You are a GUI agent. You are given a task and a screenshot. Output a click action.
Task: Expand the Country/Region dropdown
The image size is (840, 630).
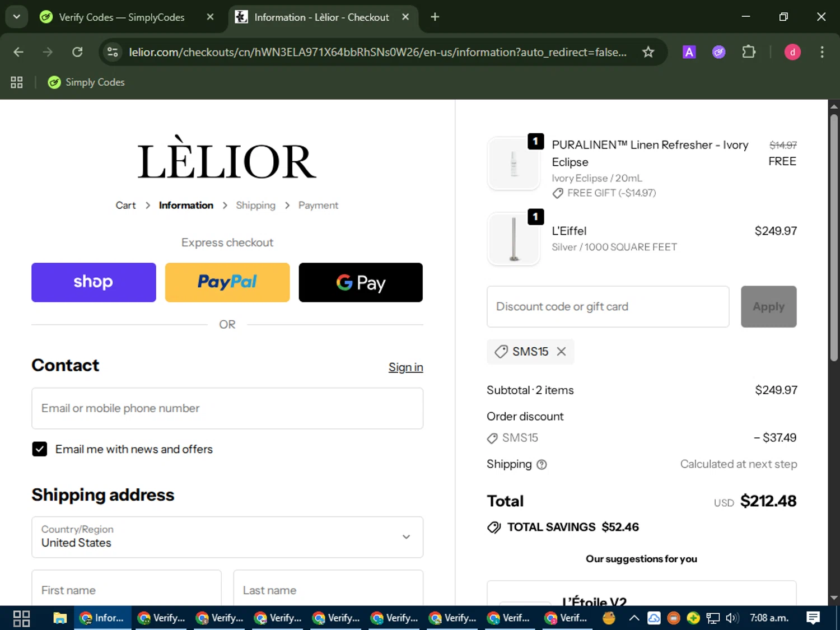(x=227, y=537)
